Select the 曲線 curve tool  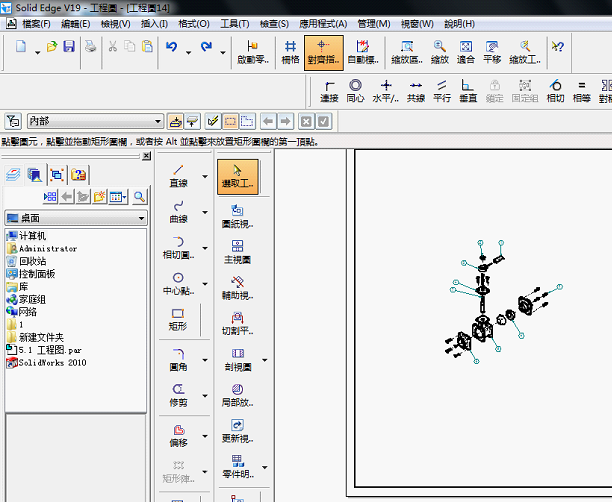(178, 212)
